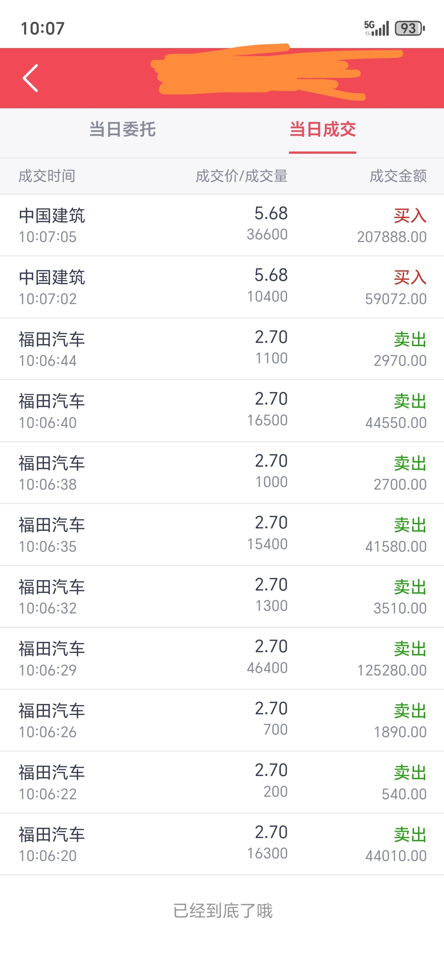Tap the 成交金额 column header
Viewport: 444px width, 980px height.
[398, 176]
